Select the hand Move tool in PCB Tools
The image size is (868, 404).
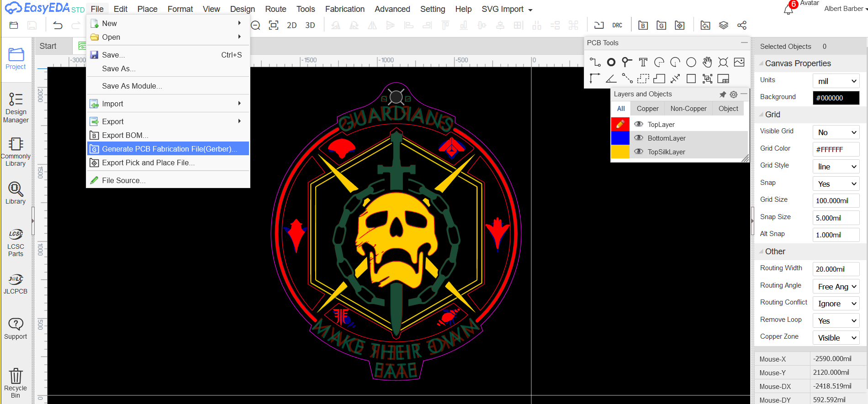point(707,62)
